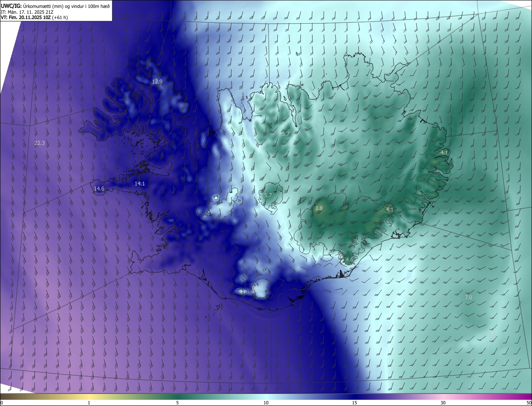
Task: Click the colorbar tick label 30
Action: pyautogui.click(x=443, y=403)
